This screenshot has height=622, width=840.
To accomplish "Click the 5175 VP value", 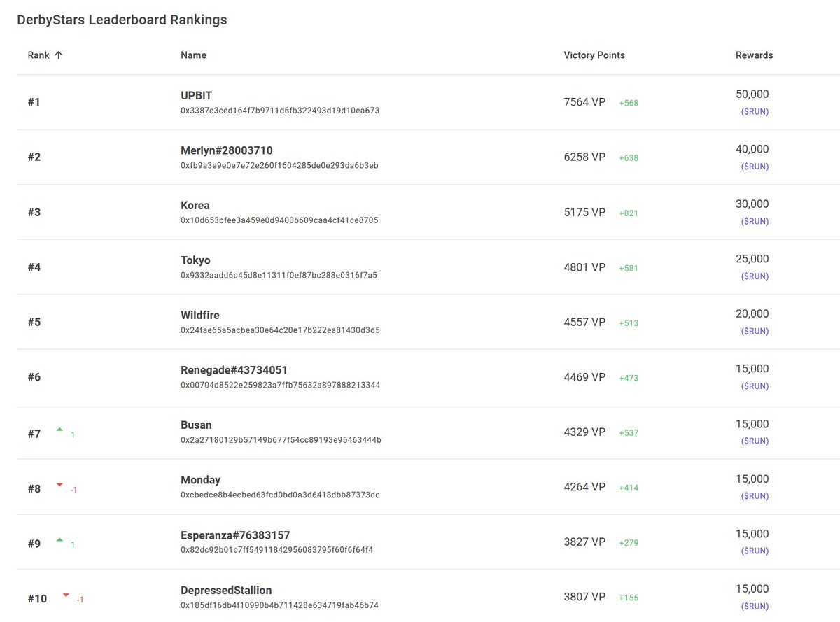I will click(x=584, y=212).
